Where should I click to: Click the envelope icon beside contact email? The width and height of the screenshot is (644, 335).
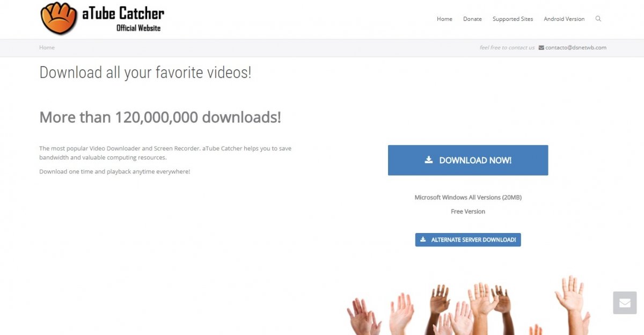[x=541, y=47]
